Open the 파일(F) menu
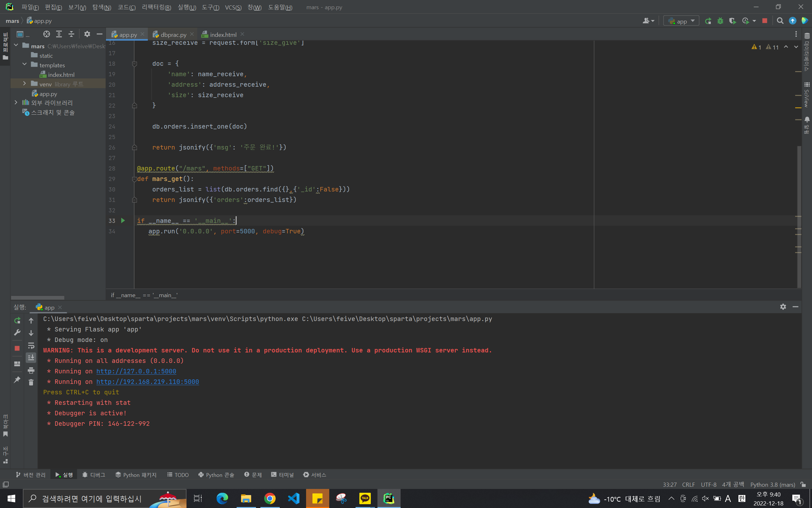The width and height of the screenshot is (812, 508). point(30,7)
